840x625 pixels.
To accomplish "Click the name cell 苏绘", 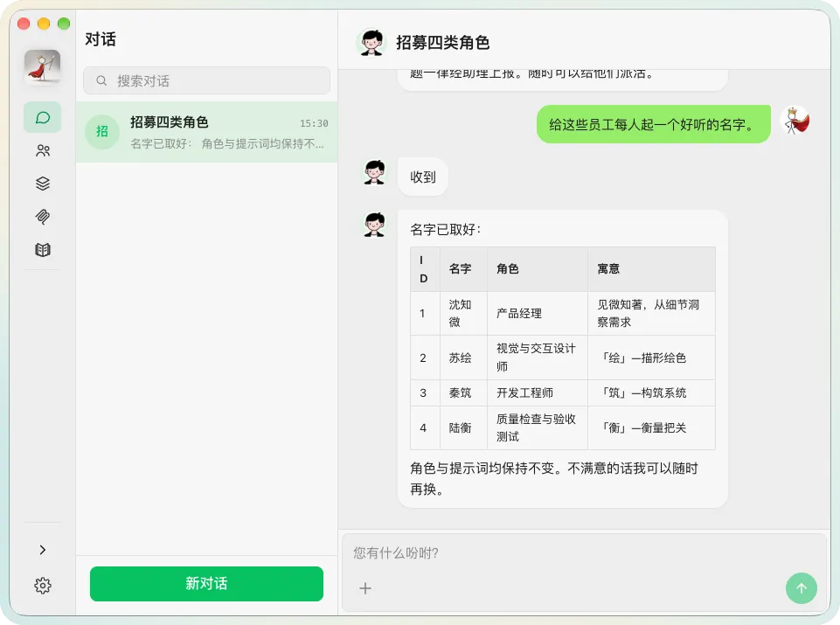I will click(463, 358).
